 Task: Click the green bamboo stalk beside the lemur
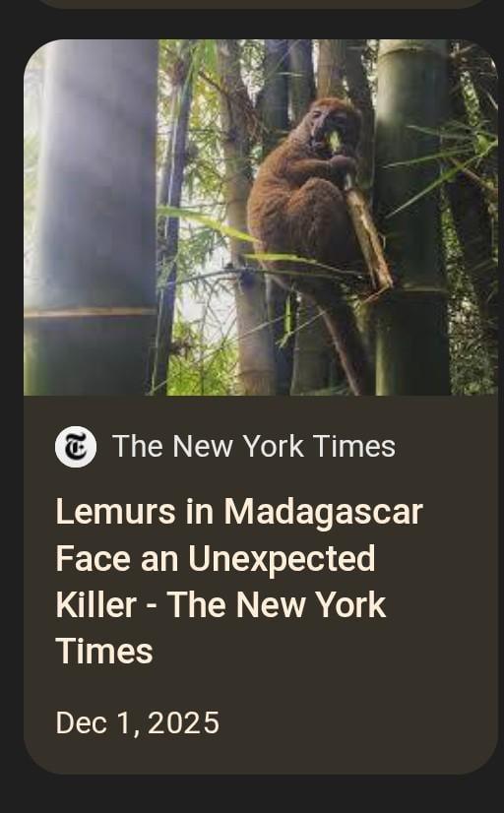(x=412, y=218)
